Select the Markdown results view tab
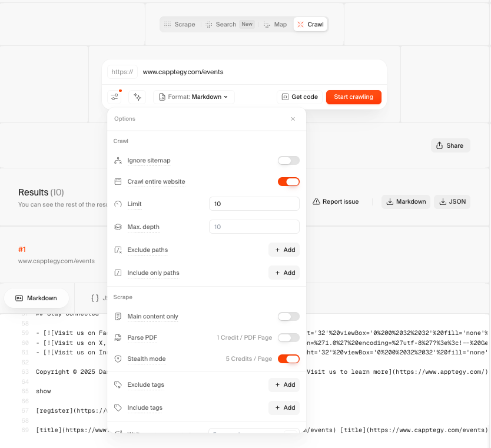This screenshot has height=448, width=491. point(37,298)
